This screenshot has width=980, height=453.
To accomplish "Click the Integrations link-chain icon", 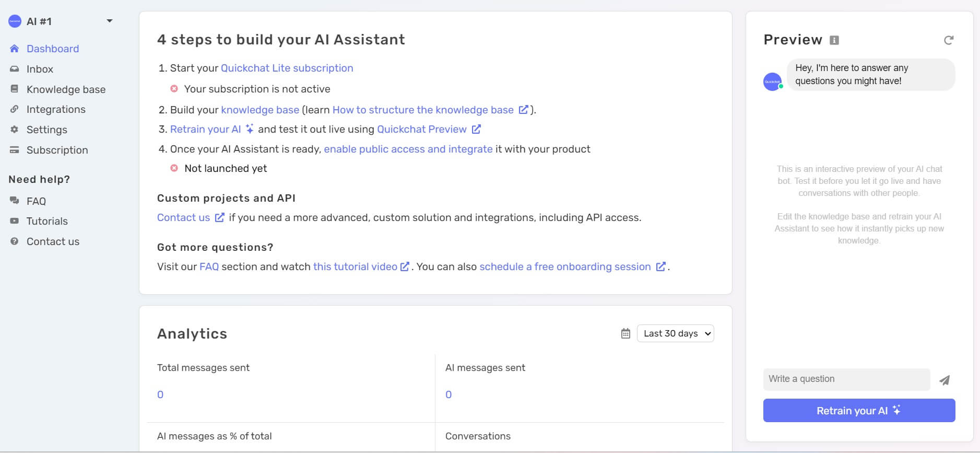I will coord(15,109).
